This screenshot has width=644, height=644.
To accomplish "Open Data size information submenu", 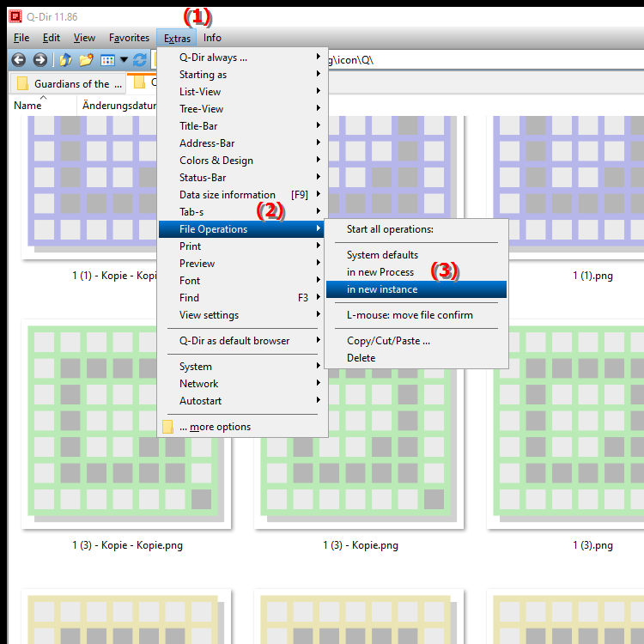I will click(x=241, y=195).
